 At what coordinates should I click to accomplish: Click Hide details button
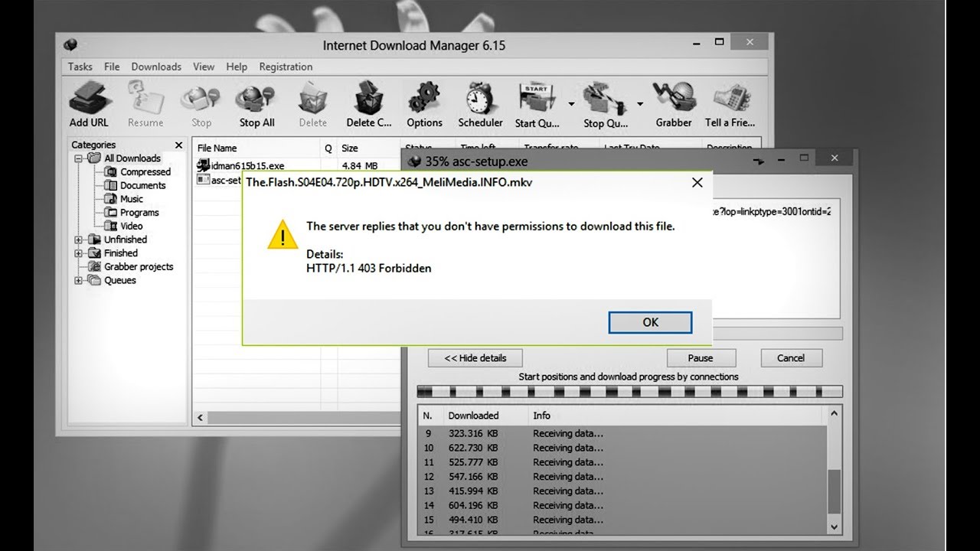tap(475, 357)
